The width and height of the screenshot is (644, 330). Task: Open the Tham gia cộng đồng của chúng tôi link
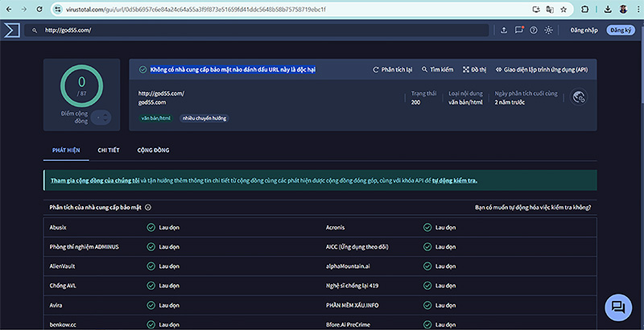tap(95, 180)
